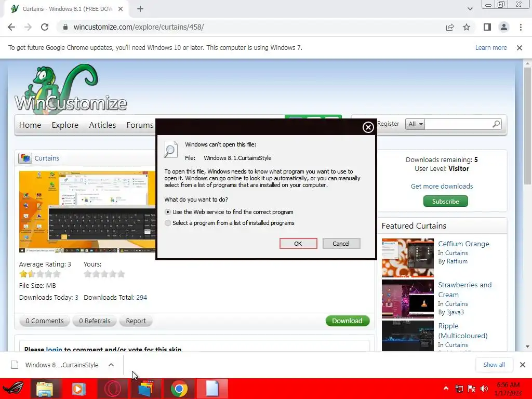Open Ripple (Multicoloured) link
532x399 pixels.
click(463, 331)
